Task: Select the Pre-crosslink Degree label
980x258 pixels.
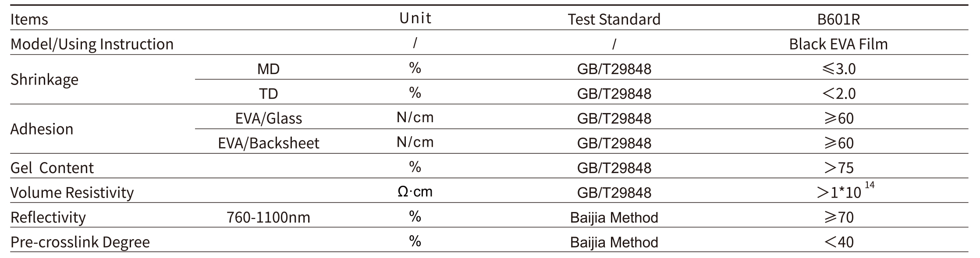Action: 80,242
